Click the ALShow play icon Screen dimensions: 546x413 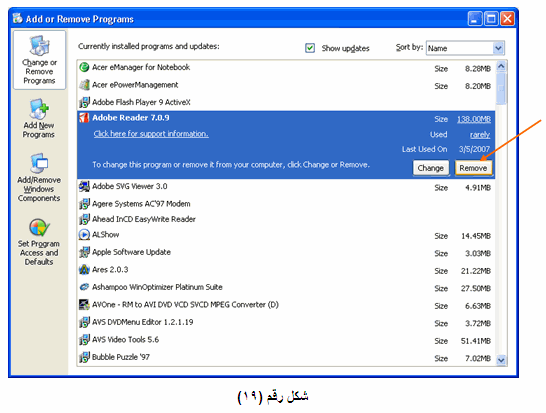[x=84, y=235]
